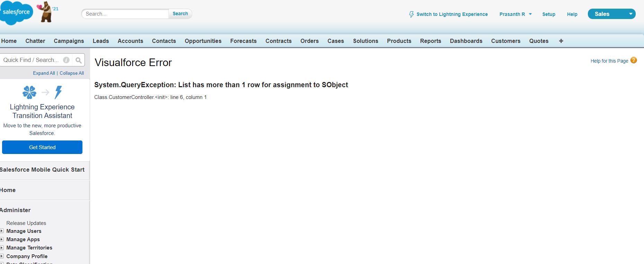Click the Quick Find info icon
This screenshot has height=264, width=644.
(67, 60)
